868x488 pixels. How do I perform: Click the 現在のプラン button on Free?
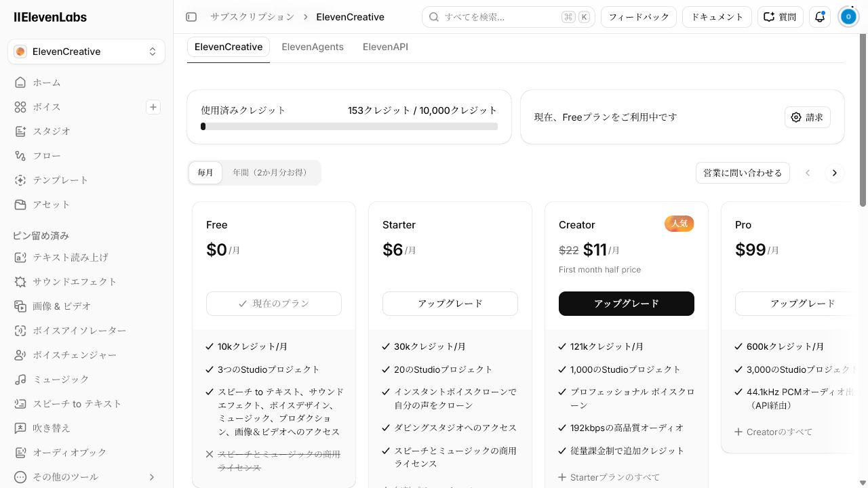point(274,304)
